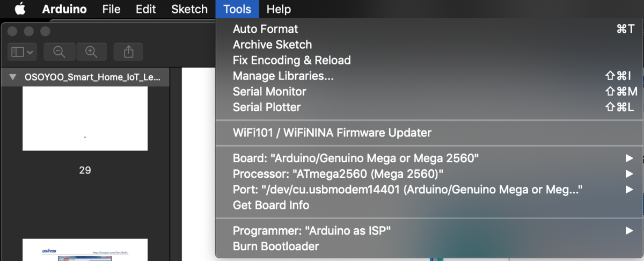Click the Apple logo menu
The height and width of the screenshot is (261, 644).
[x=20, y=9]
